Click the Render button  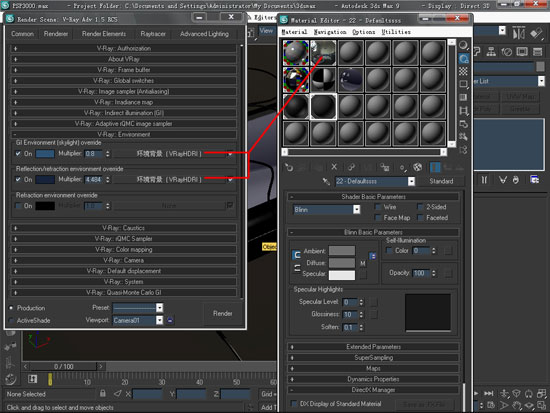223,313
